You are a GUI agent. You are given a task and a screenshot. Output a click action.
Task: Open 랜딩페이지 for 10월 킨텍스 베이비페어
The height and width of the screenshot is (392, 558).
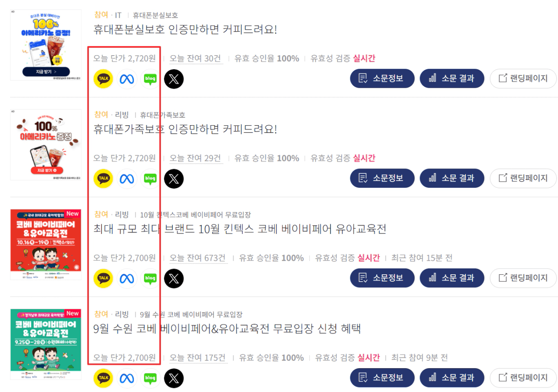(x=523, y=278)
